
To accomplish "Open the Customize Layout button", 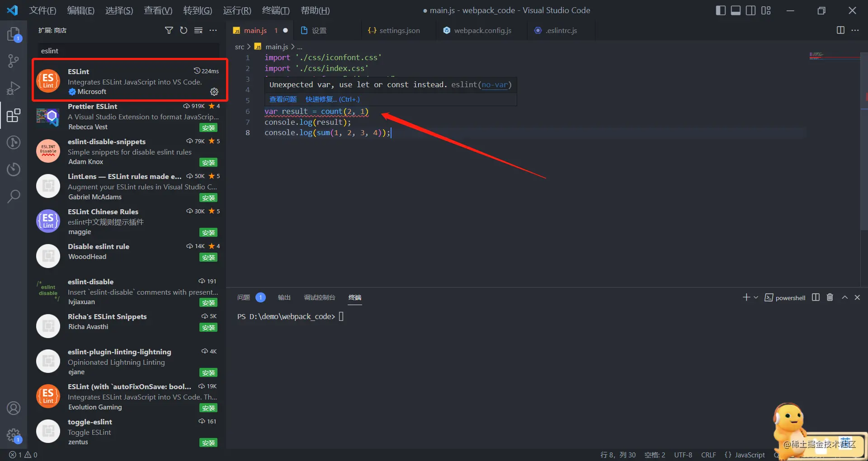I will pyautogui.click(x=766, y=10).
